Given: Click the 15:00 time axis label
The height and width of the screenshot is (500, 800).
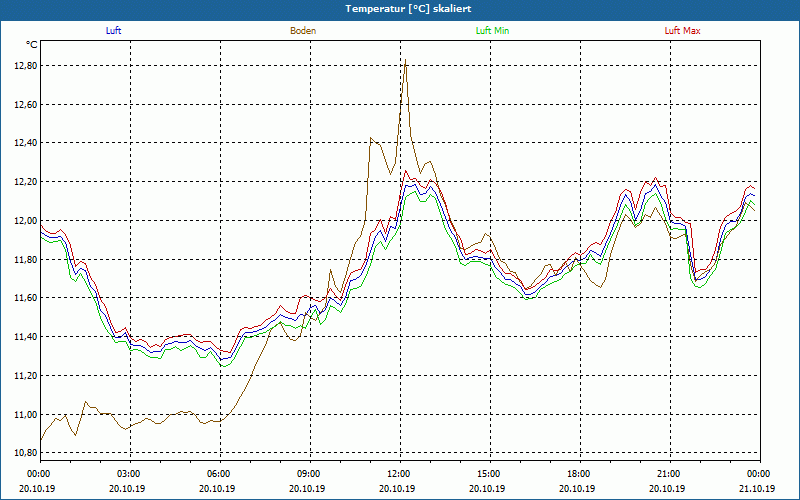Looking at the screenshot, I should pos(490,474).
